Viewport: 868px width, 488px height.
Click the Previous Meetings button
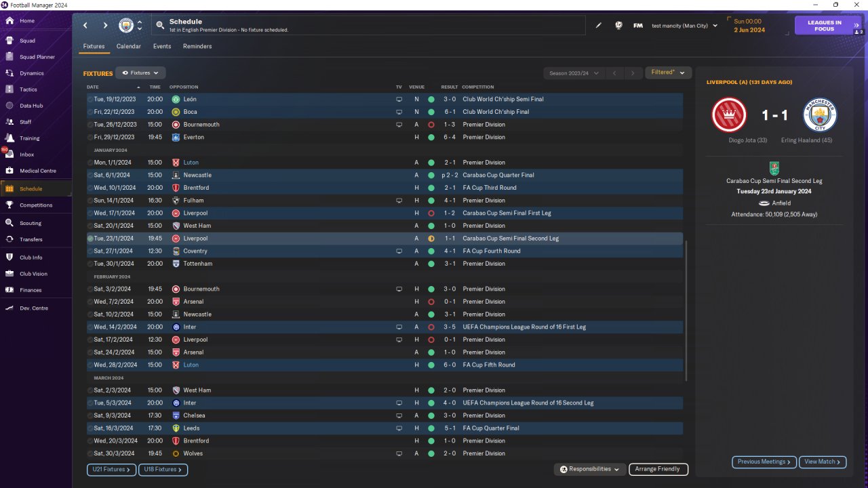pos(764,462)
